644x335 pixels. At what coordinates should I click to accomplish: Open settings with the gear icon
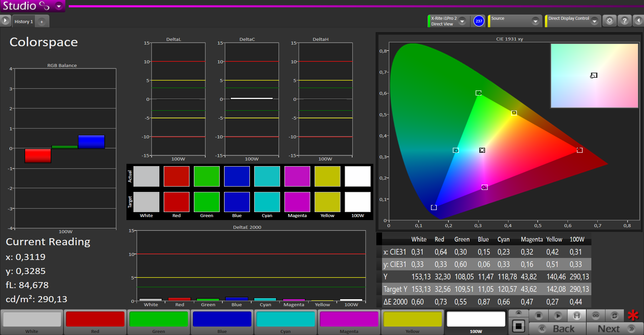tap(609, 21)
